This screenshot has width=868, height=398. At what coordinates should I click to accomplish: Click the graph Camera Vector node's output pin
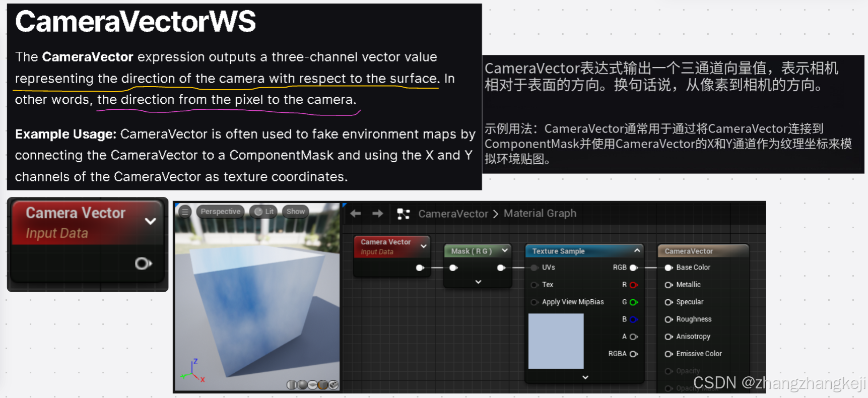click(420, 268)
